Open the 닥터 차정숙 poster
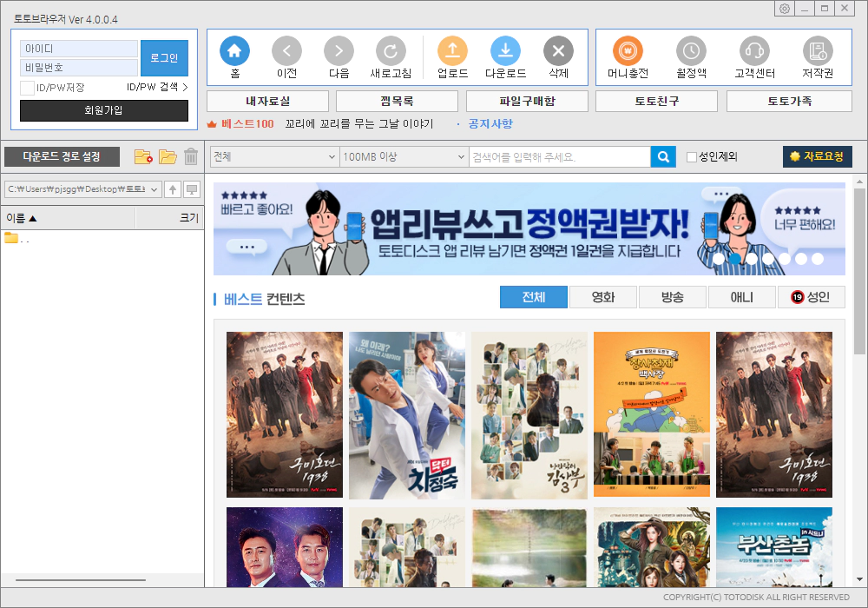 (x=407, y=415)
